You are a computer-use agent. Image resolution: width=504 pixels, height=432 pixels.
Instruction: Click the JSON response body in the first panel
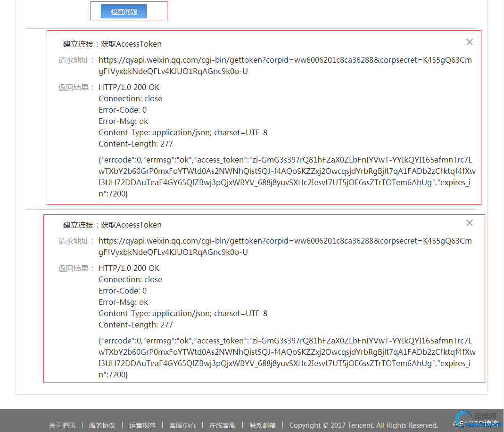click(x=287, y=177)
